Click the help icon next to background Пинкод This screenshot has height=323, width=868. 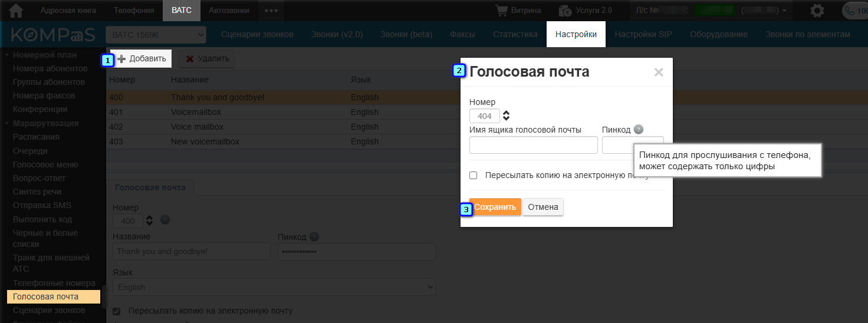(314, 237)
